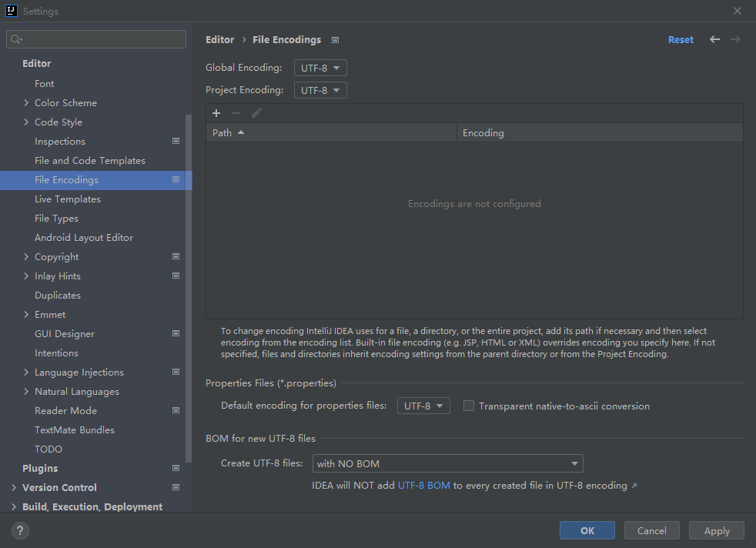Click the project icon on the Copyright row
This screenshot has width=756, height=548.
pos(176,256)
